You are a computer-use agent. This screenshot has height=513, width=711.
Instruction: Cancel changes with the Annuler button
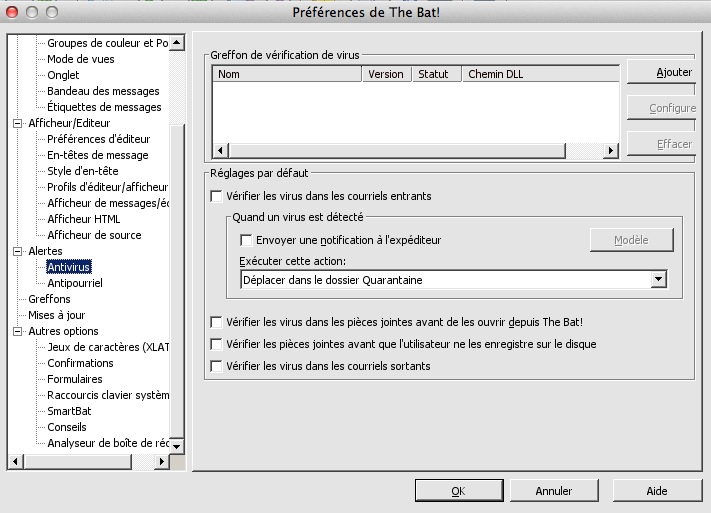pos(553,491)
